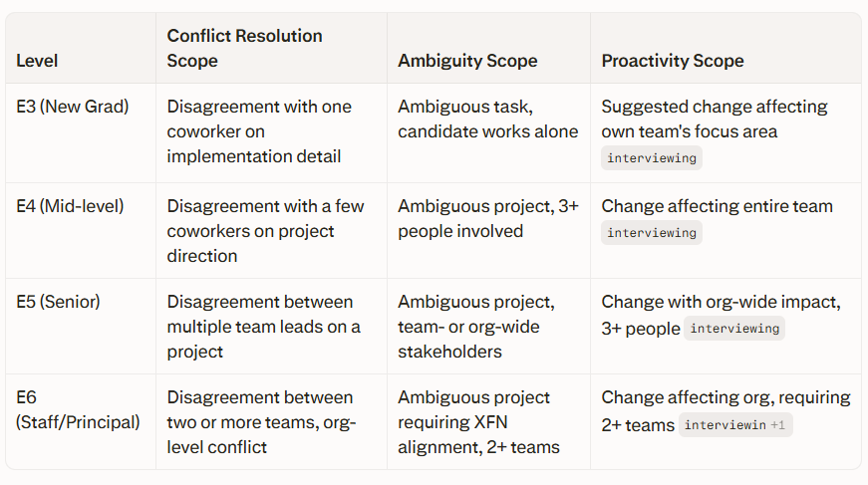Select the Conflict Resolution Scope header

(245, 48)
